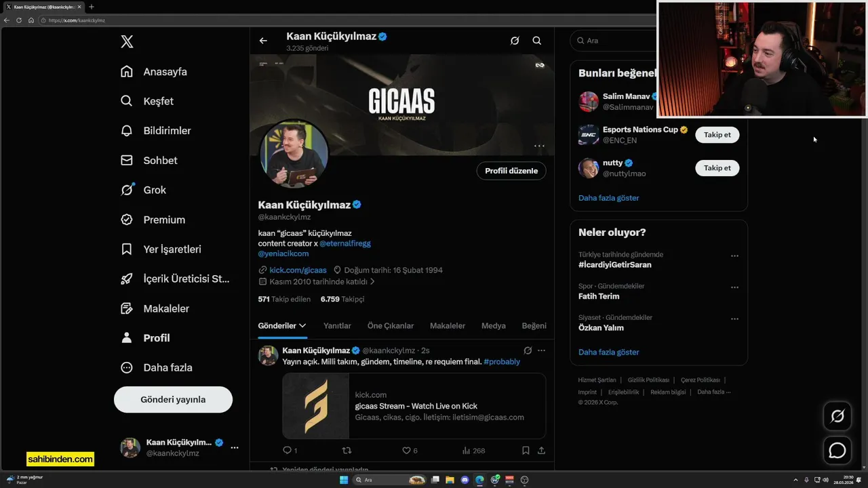This screenshot has height=488, width=868.
Task: Open Bildirimler notifications
Action: [156, 131]
